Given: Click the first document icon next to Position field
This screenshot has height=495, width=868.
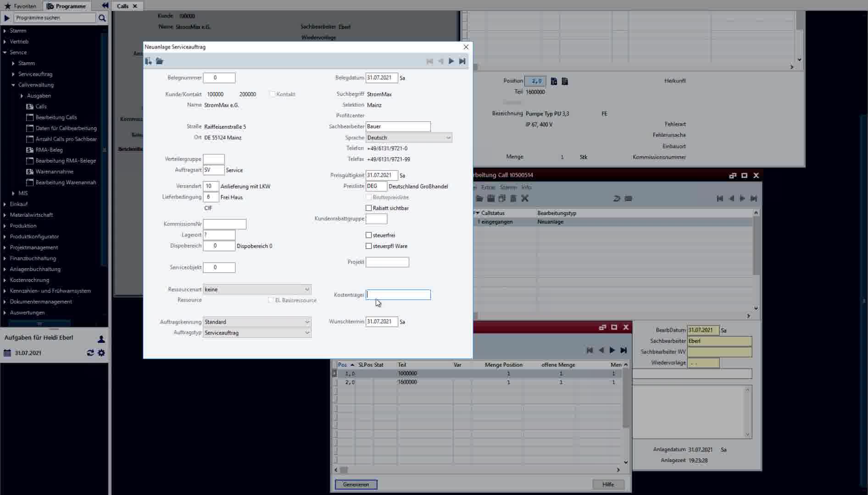Looking at the screenshot, I should tap(554, 81).
